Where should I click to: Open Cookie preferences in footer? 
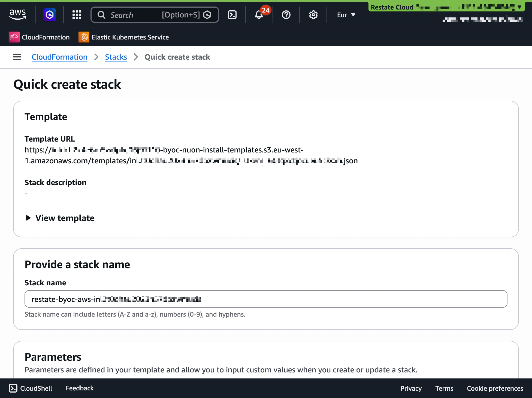[x=495, y=388]
